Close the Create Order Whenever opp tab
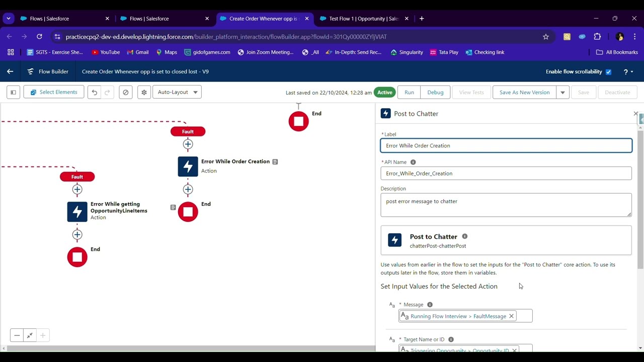Viewport: 644px width, 362px height. pyautogui.click(x=307, y=19)
